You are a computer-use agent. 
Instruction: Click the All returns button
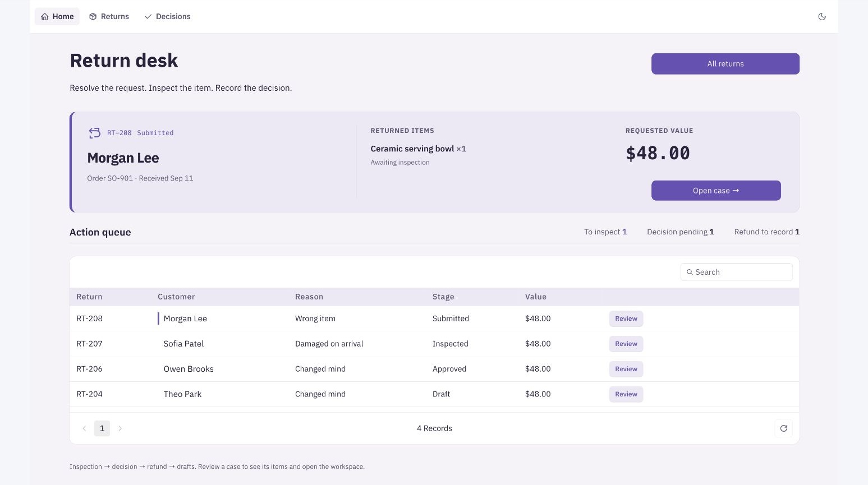pos(725,63)
